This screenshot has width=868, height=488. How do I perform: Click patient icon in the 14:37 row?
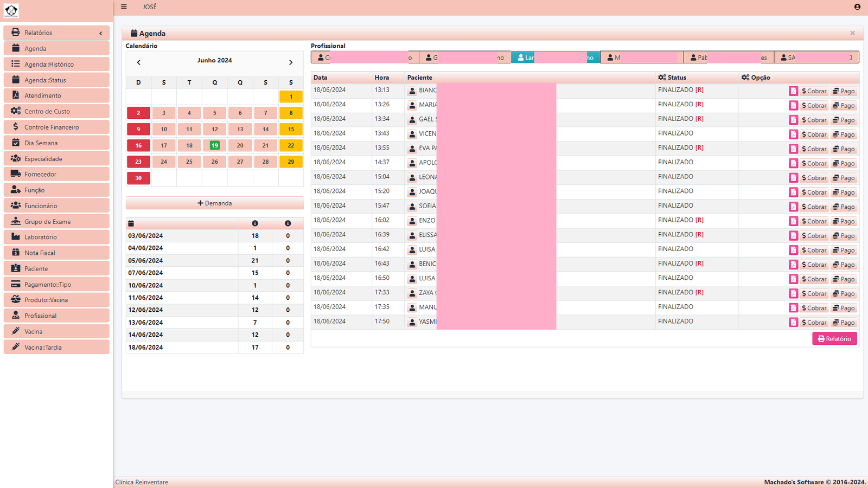(412, 163)
